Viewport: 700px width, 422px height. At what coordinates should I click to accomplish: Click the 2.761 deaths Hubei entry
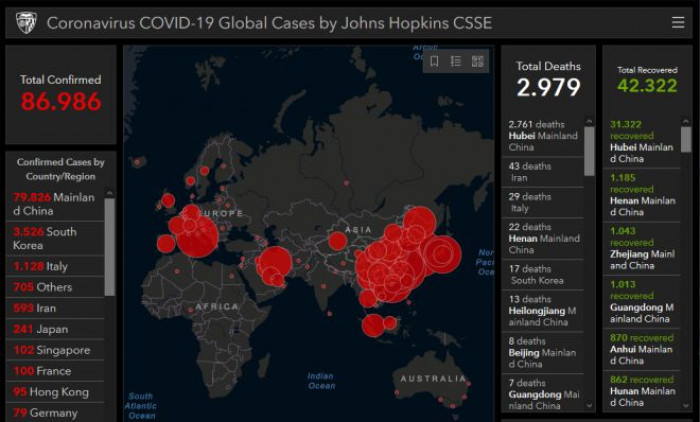tap(543, 136)
